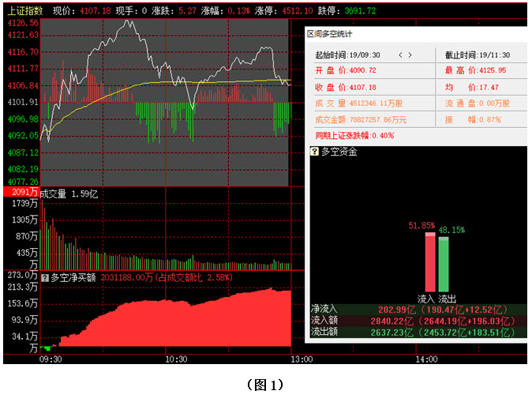Click the 10:30 time axis marker
532x402 pixels.
tap(176, 359)
